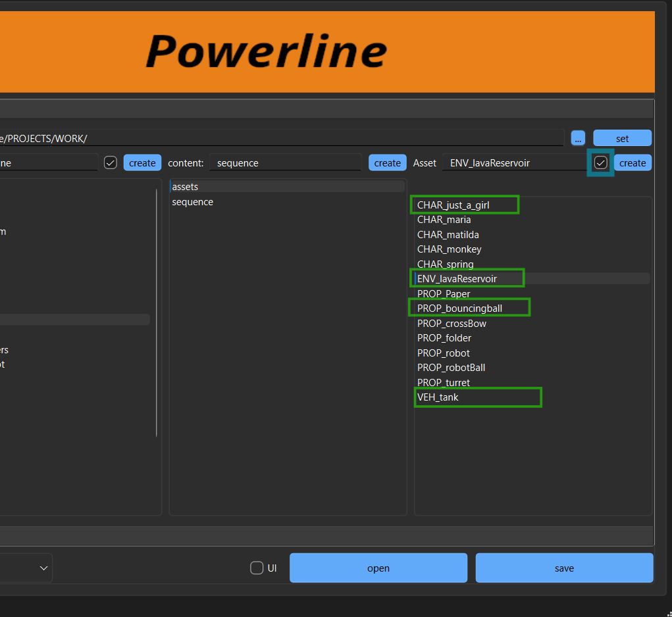
Task: Pick the VEH_tank asset
Action: click(438, 397)
